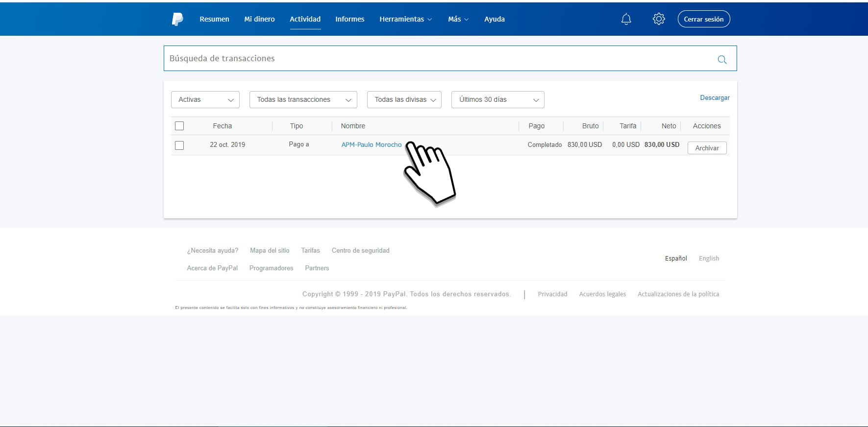The height and width of the screenshot is (427, 868).
Task: Click the Acciones column header
Action: [x=707, y=126]
